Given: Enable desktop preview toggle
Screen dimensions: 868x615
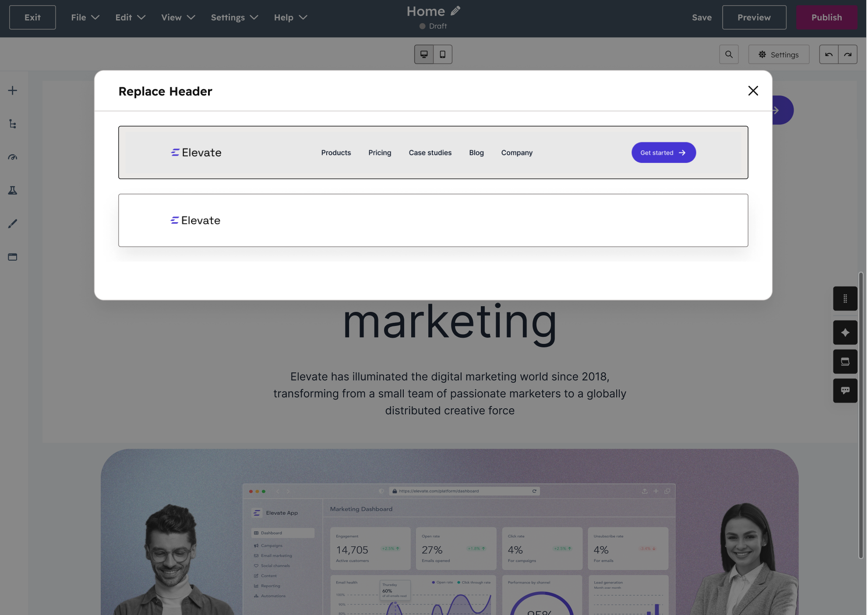Looking at the screenshot, I should coord(423,54).
